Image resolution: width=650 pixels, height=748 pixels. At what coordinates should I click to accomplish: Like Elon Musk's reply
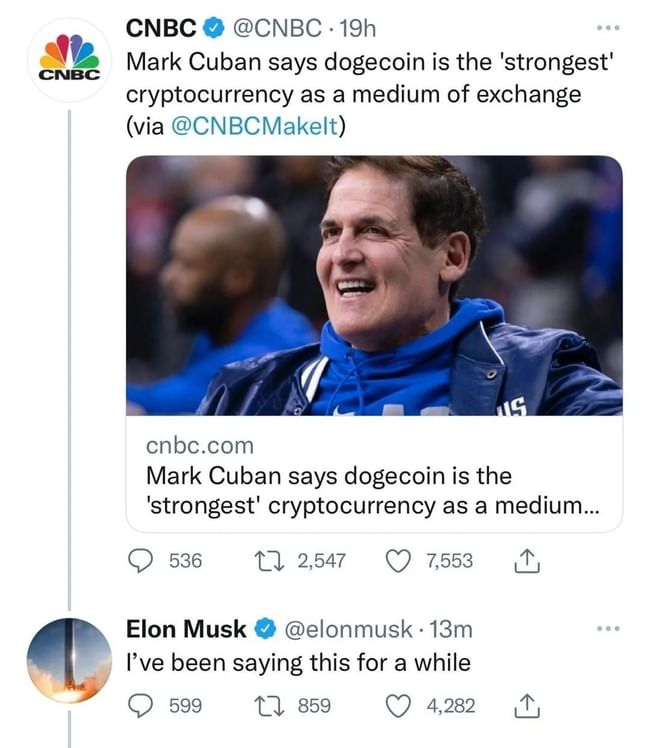[397, 706]
